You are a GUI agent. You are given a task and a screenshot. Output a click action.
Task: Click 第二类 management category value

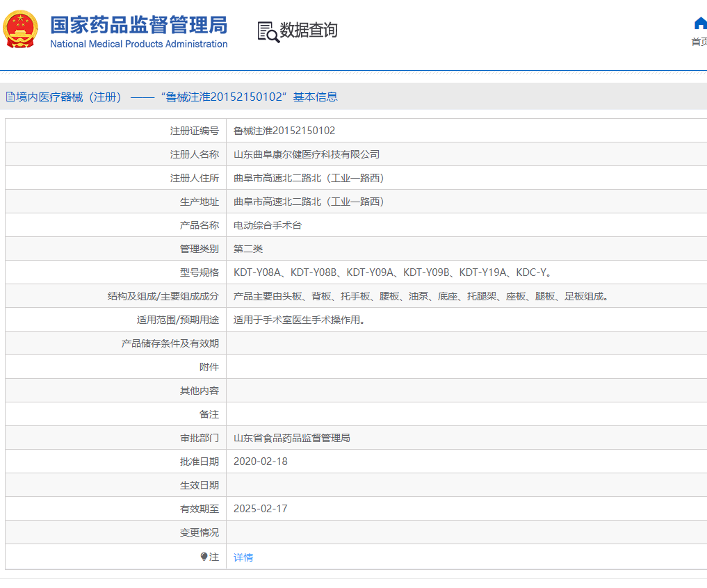click(248, 249)
